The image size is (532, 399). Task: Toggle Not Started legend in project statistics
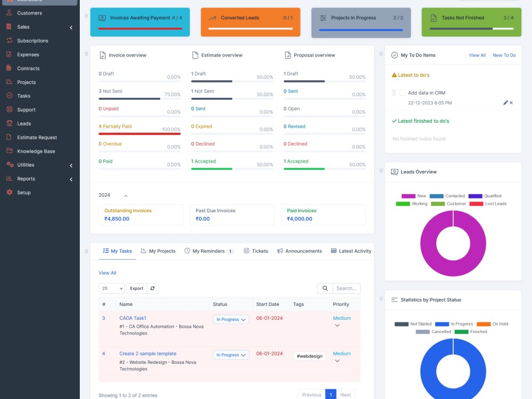click(413, 324)
